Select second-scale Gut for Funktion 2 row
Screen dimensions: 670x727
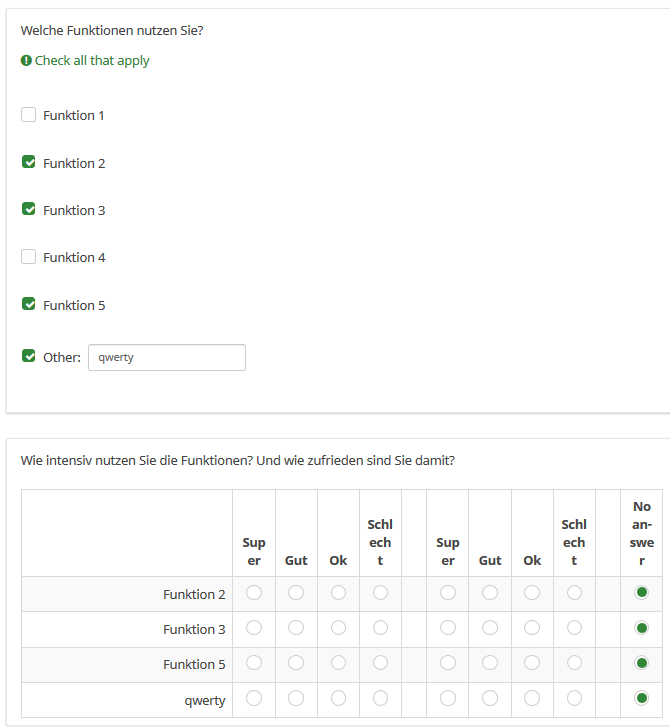[x=490, y=593]
